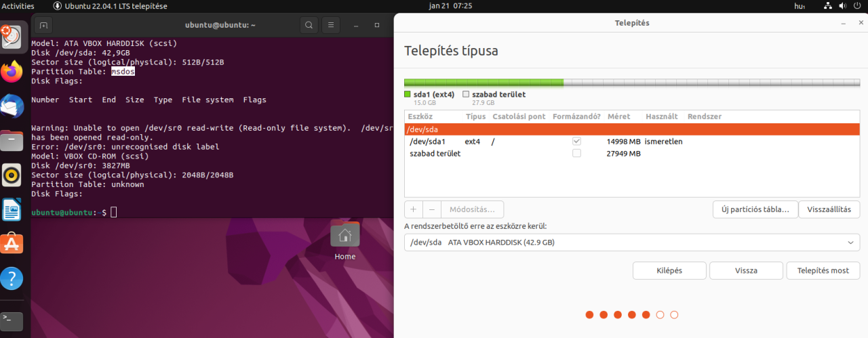The width and height of the screenshot is (868, 338).
Task: Click the power icon in top bar
Action: 859,5
